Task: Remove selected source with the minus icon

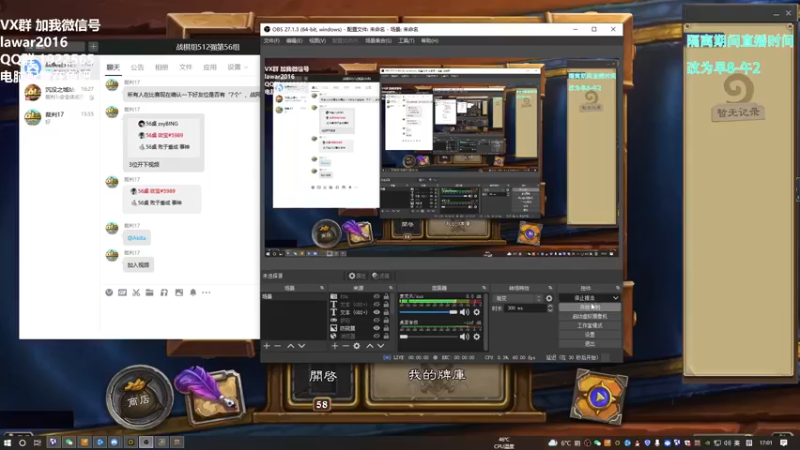Action: 345,346
